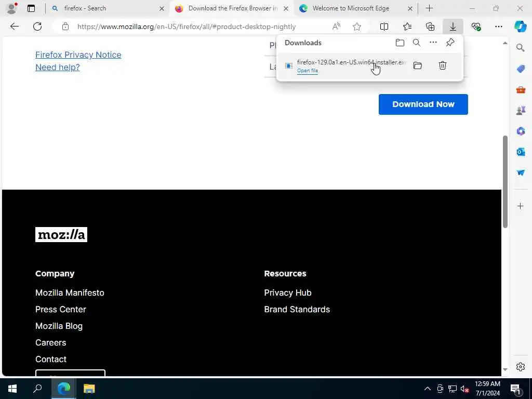Open the Windows Start menu
Image resolution: width=532 pixels, height=399 pixels.
pyautogui.click(x=12, y=389)
